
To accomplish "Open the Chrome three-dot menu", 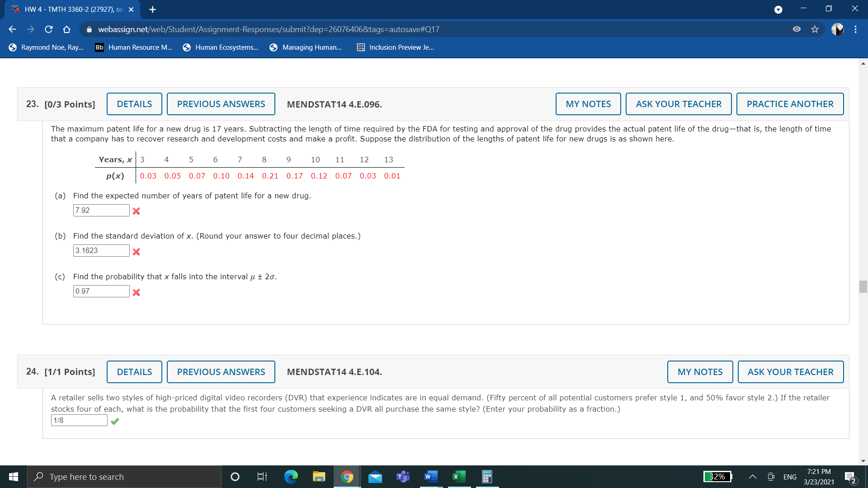I will [x=855, y=29].
